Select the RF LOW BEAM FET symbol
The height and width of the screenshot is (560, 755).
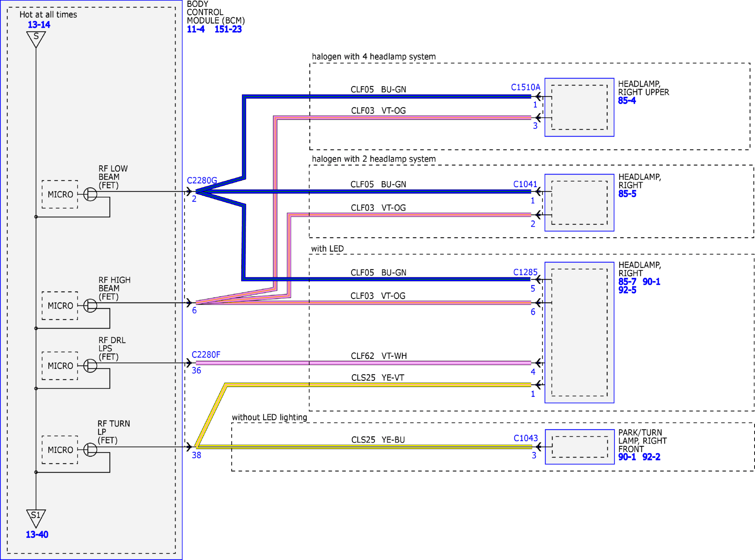point(90,194)
